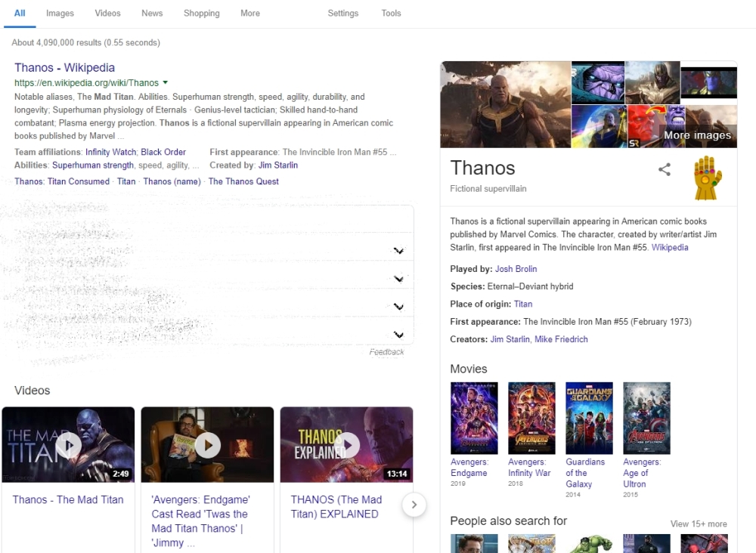Expand the first People also ask question

(398, 251)
